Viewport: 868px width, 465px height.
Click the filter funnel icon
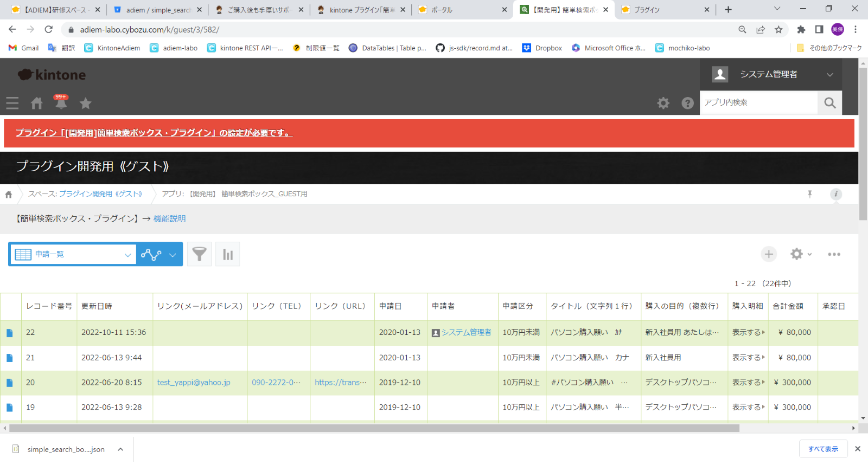point(200,254)
